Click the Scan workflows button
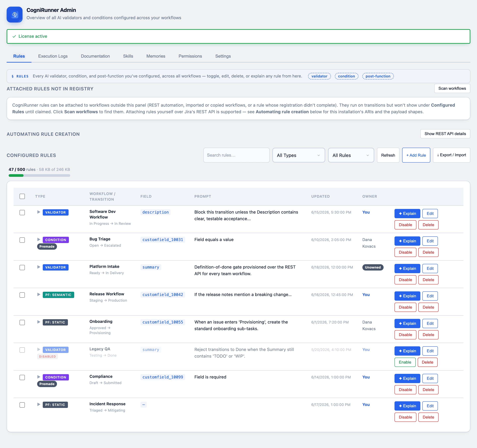 pos(452,88)
